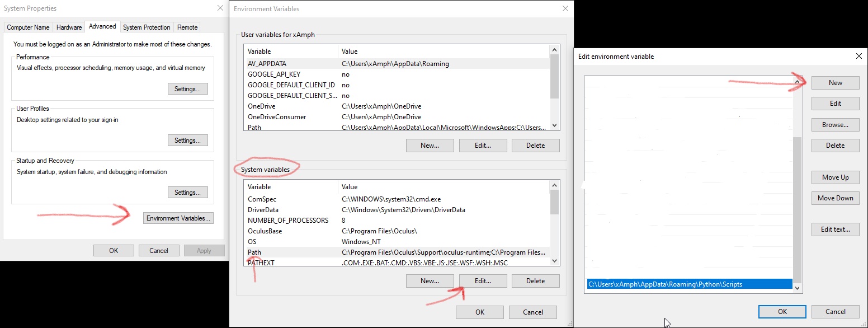Screen dimensions: 868x328
Task: Click Delete under user variables
Action: (x=535, y=146)
